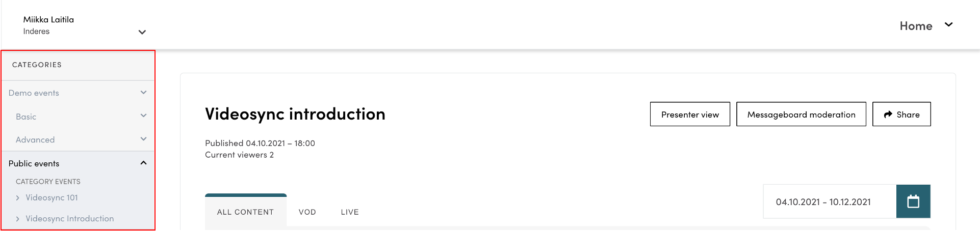The width and height of the screenshot is (980, 231).
Task: Open Presenter view
Action: (x=689, y=114)
